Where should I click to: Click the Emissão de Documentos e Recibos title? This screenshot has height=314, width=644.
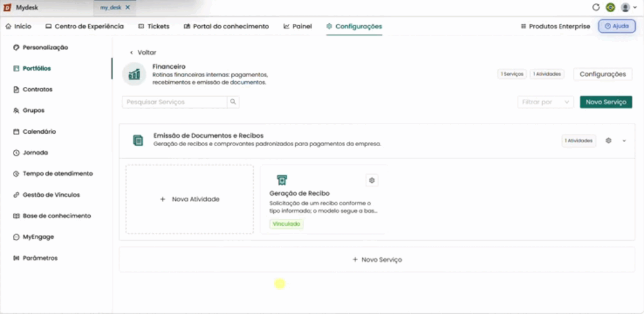tap(209, 136)
